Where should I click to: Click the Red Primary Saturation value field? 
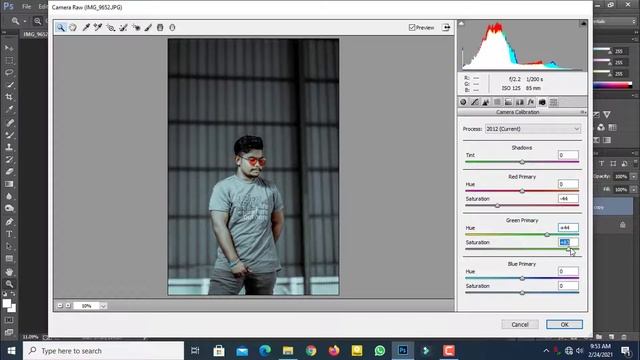[x=568, y=199]
